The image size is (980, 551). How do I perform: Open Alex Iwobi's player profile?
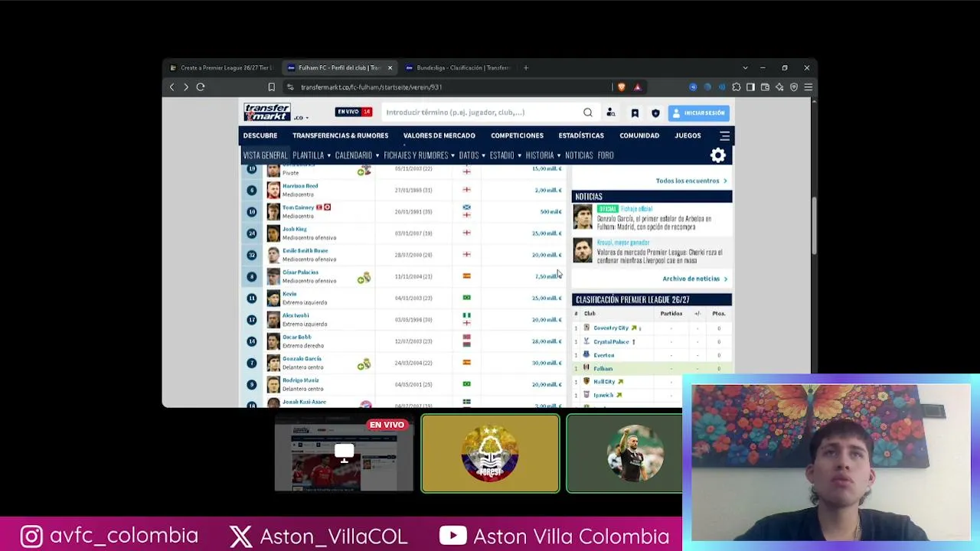[x=296, y=315]
